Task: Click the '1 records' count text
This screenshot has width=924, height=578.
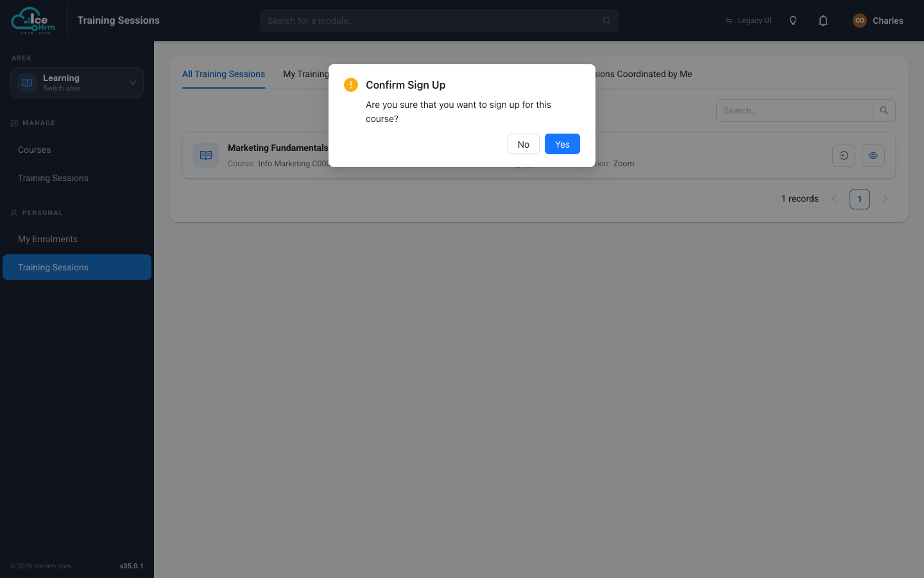Action: (800, 199)
